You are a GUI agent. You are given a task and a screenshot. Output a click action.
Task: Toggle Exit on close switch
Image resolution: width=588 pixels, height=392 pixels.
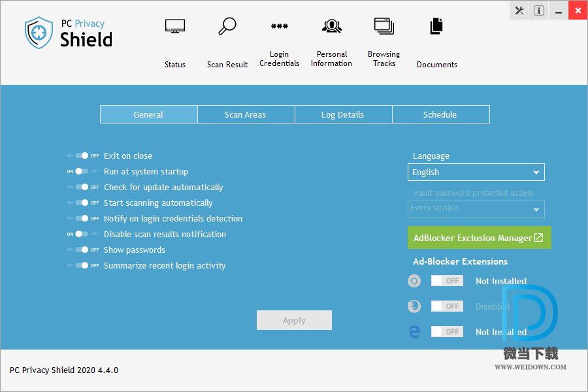[82, 155]
